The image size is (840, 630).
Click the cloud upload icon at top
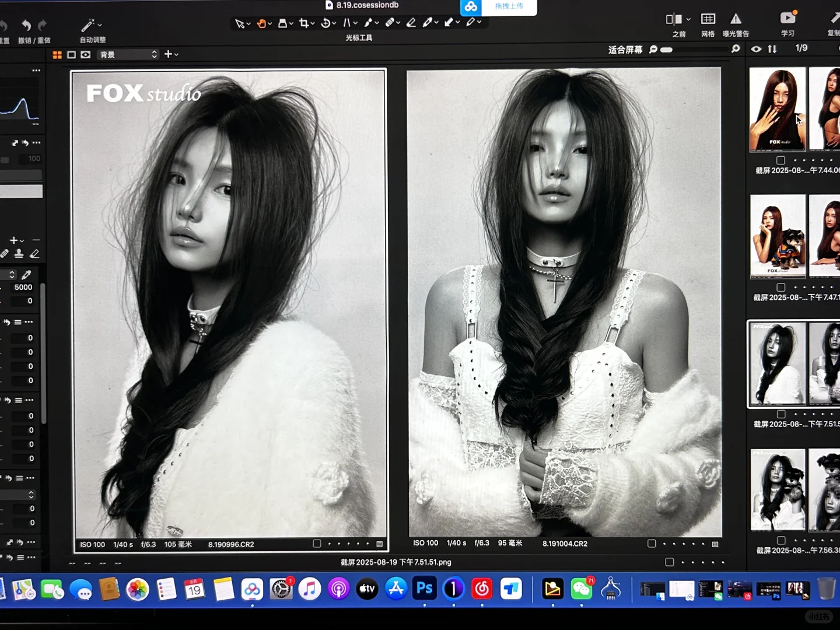tap(471, 6)
